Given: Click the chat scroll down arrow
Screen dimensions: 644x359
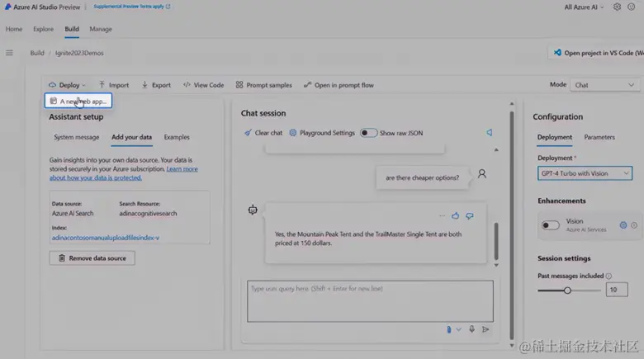Looking at the screenshot, I should coord(496,266).
